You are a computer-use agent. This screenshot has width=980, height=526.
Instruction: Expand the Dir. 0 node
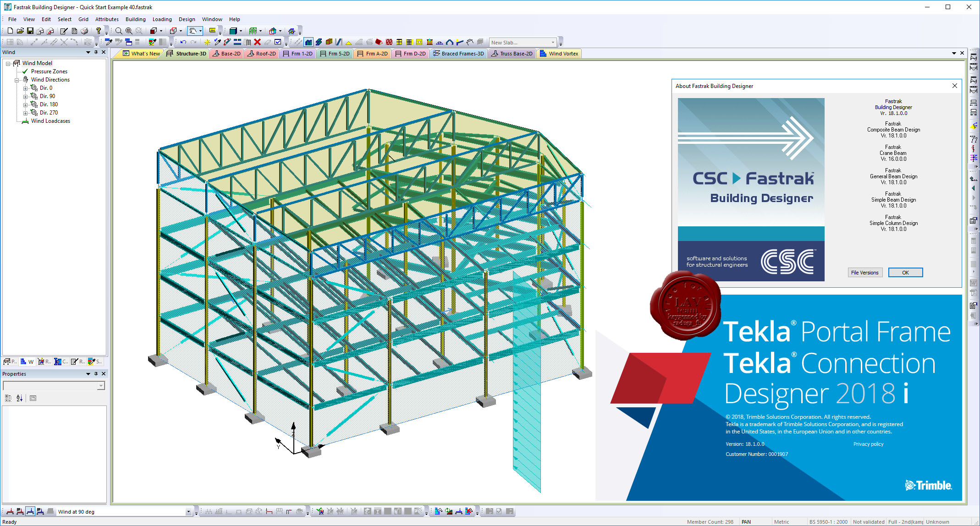[x=26, y=88]
